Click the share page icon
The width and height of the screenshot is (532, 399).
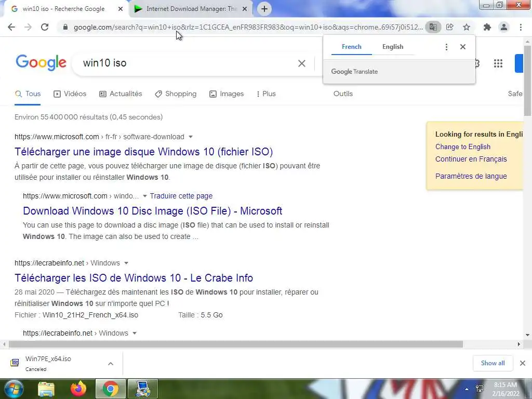coord(450,27)
